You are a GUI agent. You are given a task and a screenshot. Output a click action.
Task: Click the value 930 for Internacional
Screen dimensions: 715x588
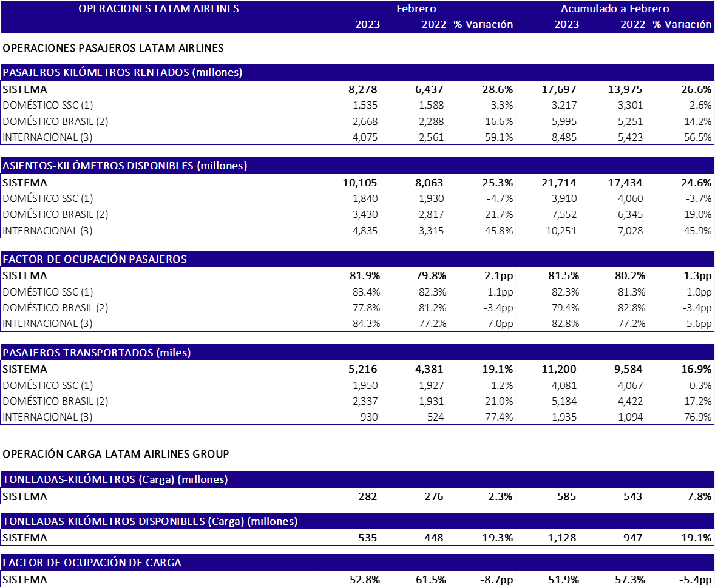[369, 417]
